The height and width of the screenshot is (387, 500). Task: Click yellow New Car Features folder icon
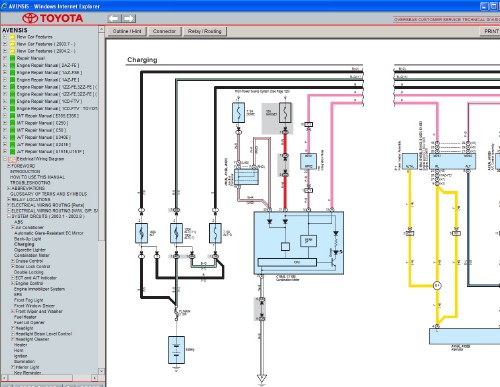(x=12, y=37)
